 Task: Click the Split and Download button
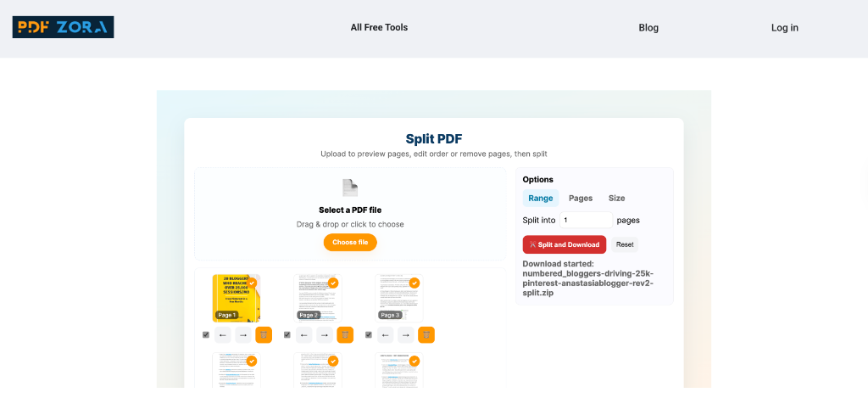565,244
